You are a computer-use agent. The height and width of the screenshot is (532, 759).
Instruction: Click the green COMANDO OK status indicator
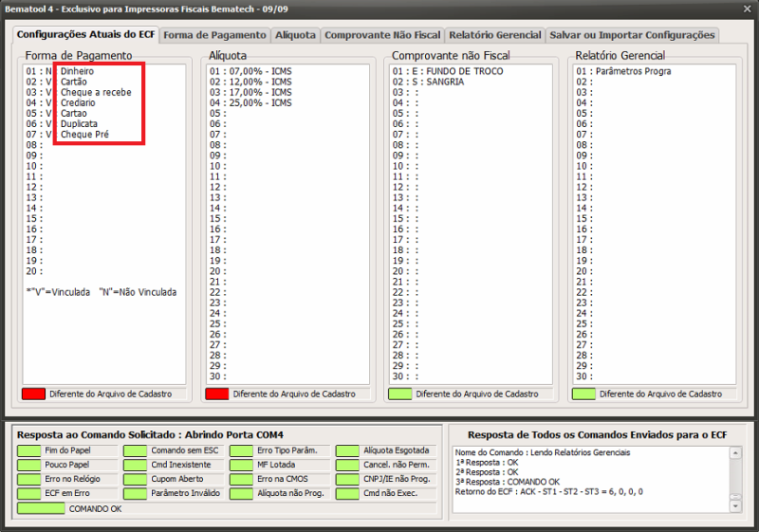pos(42,509)
